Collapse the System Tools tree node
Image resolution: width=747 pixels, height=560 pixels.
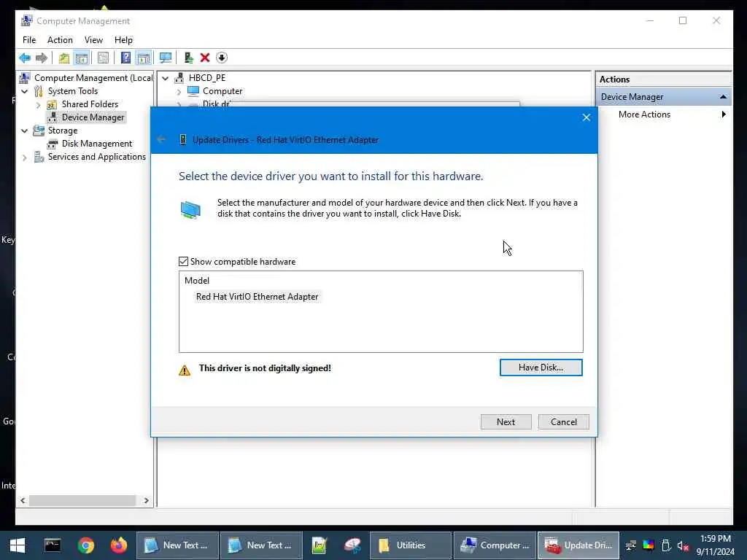click(25, 91)
